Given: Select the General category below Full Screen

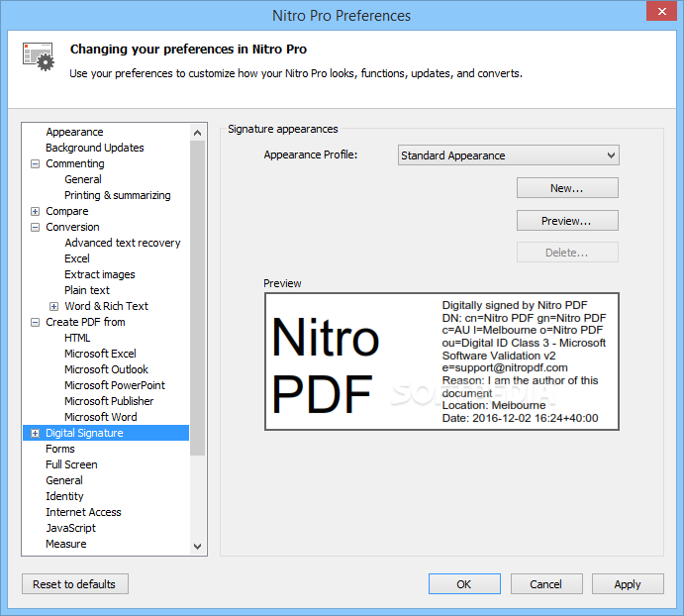Looking at the screenshot, I should (x=64, y=480).
